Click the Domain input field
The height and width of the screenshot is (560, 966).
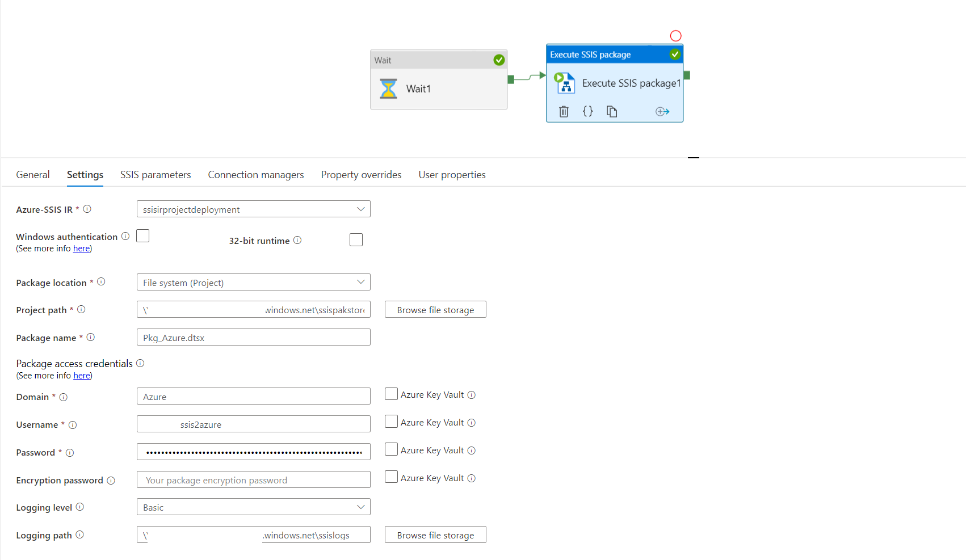[254, 396]
